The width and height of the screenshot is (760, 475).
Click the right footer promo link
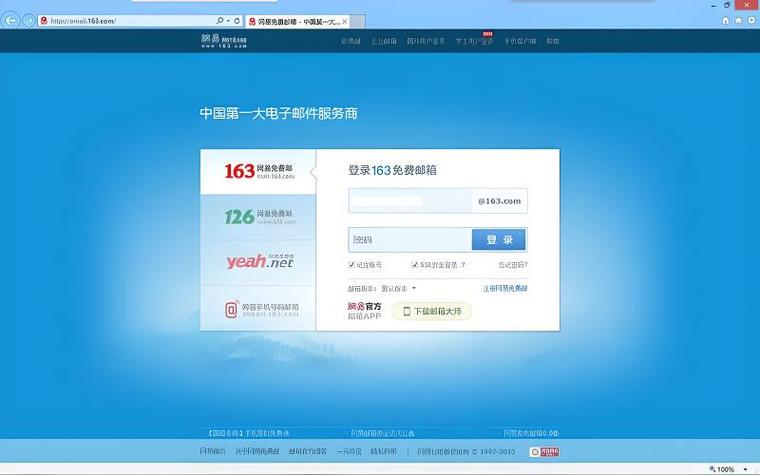529,433
